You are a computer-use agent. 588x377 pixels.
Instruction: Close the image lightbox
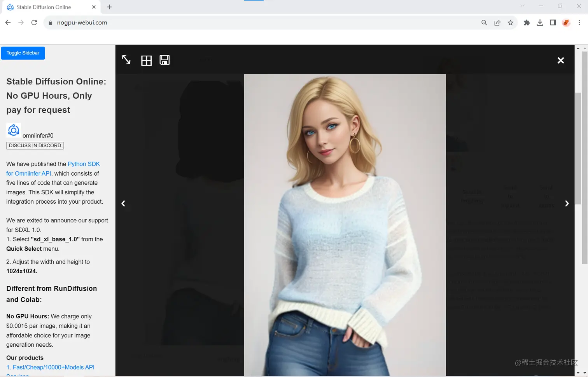tap(560, 60)
